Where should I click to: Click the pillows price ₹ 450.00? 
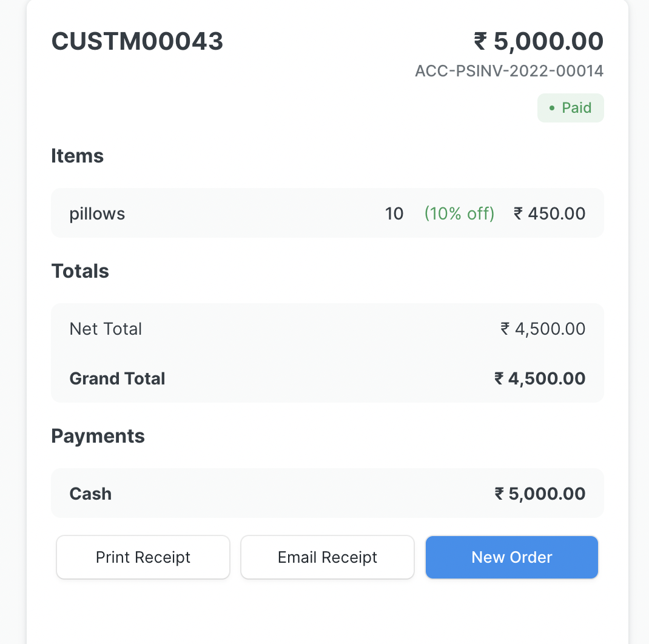click(550, 213)
